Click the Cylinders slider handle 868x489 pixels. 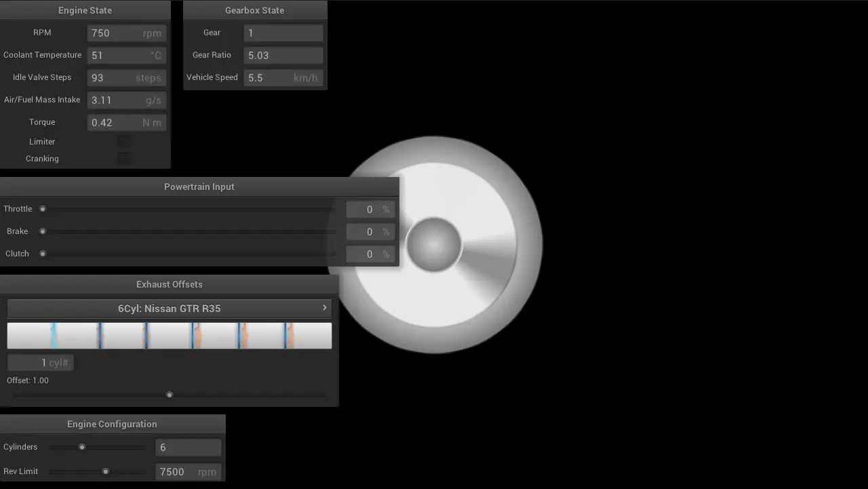pyautogui.click(x=82, y=447)
